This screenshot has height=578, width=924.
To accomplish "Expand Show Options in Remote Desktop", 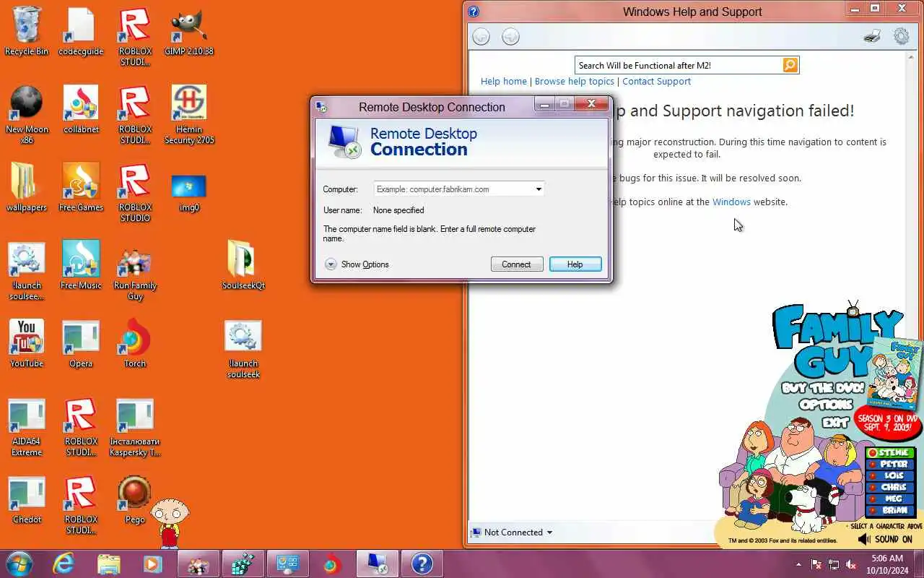I will point(357,264).
